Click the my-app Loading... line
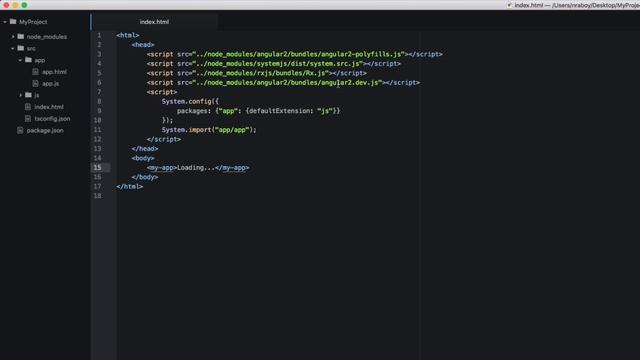The image size is (640, 360). click(x=198, y=168)
